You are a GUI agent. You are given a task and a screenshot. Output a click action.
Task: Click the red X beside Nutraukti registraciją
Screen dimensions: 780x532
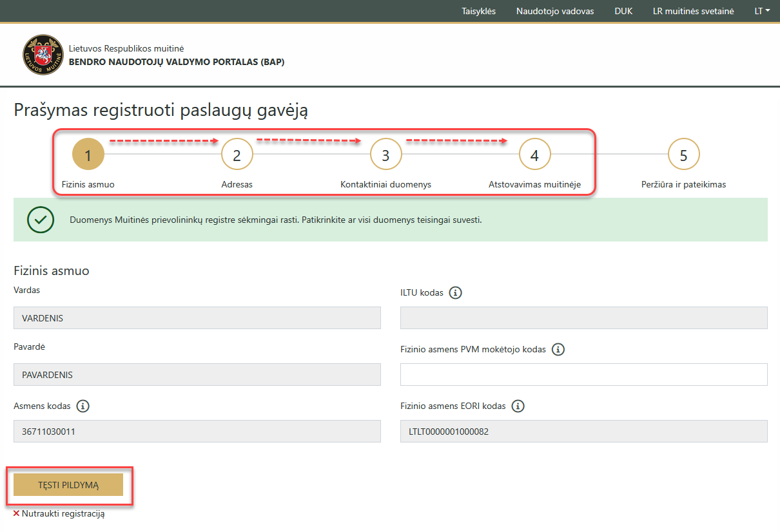pos(15,514)
